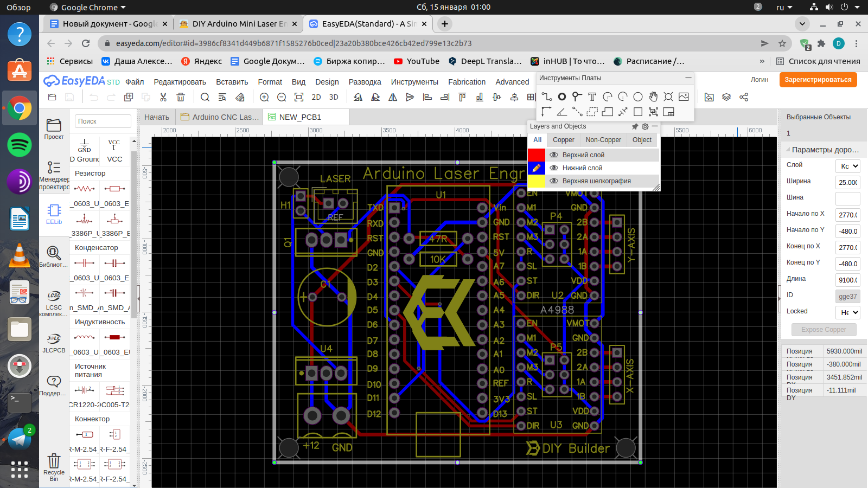The image size is (868, 488).
Task: Open the Разводка menu
Action: 365,82
